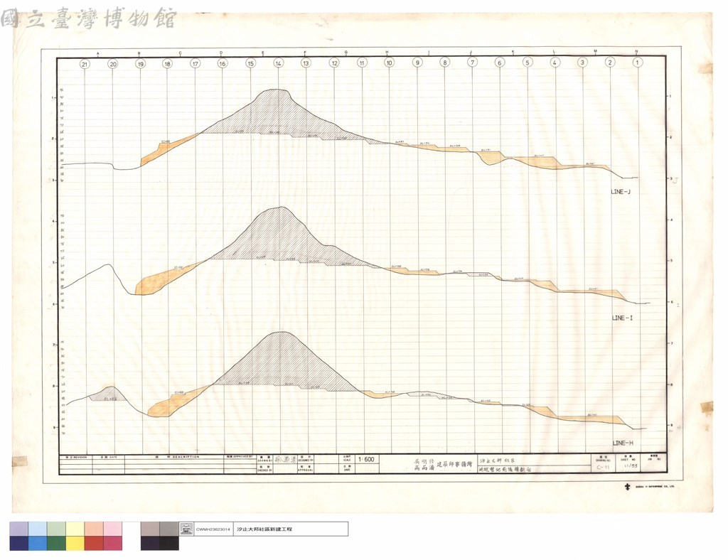
Task: Click the LINE-I section label
Action: [622, 318]
